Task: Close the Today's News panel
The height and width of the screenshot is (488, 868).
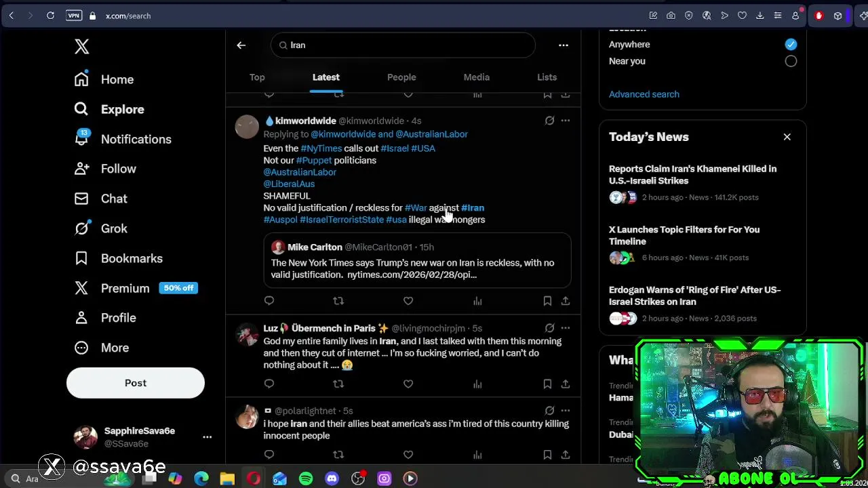Action: [x=787, y=137]
